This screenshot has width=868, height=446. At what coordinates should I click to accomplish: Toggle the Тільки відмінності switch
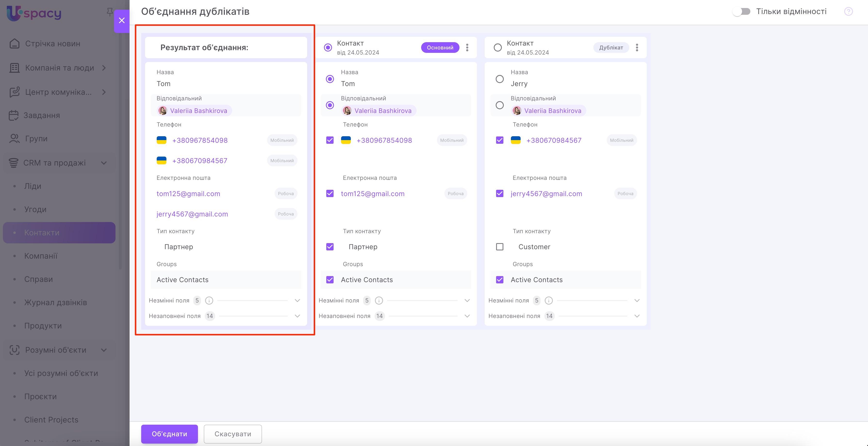pyautogui.click(x=741, y=11)
